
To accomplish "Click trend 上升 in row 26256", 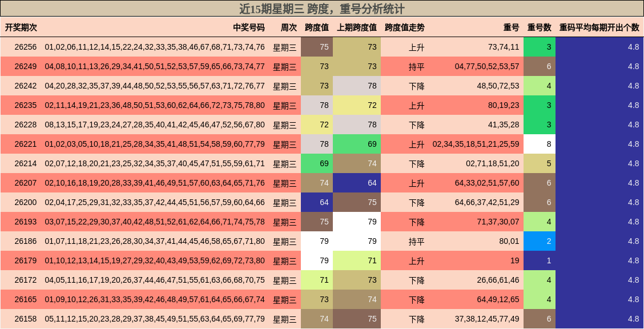I will [x=416, y=47].
